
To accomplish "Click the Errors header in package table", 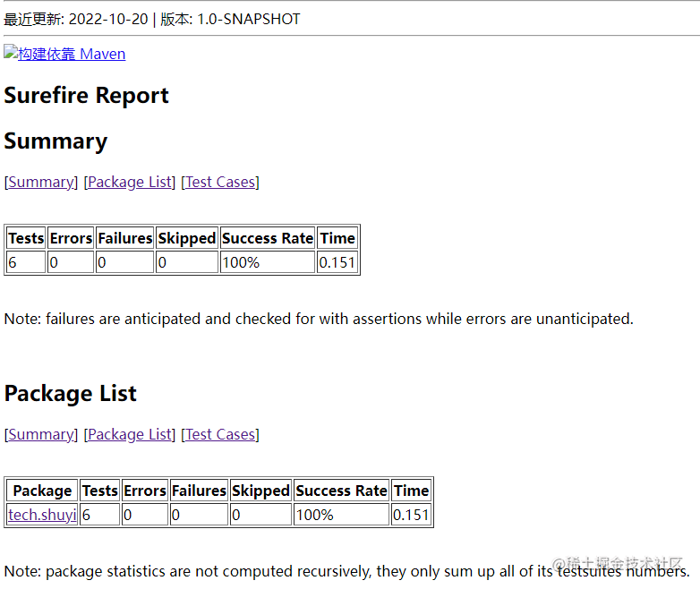I will [x=145, y=491].
